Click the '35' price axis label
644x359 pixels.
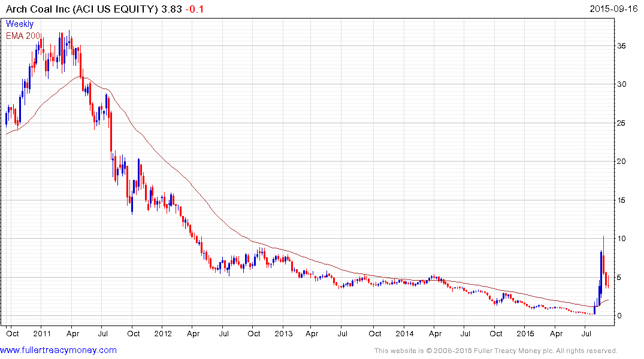pos(621,46)
